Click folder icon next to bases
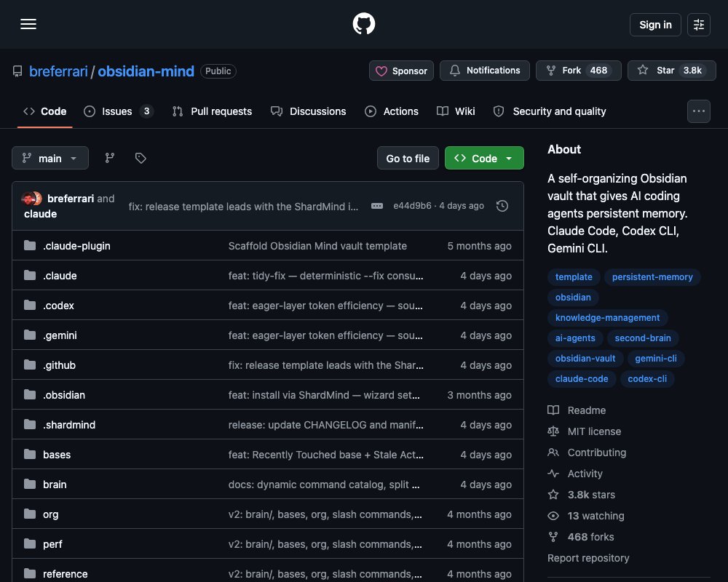 click(x=30, y=454)
